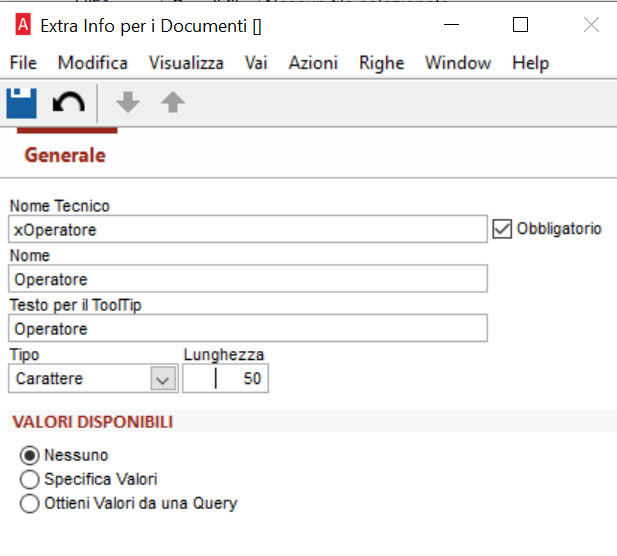This screenshot has height=556, width=617.
Task: Choose the Specifica Valori radio option
Action: (30, 480)
